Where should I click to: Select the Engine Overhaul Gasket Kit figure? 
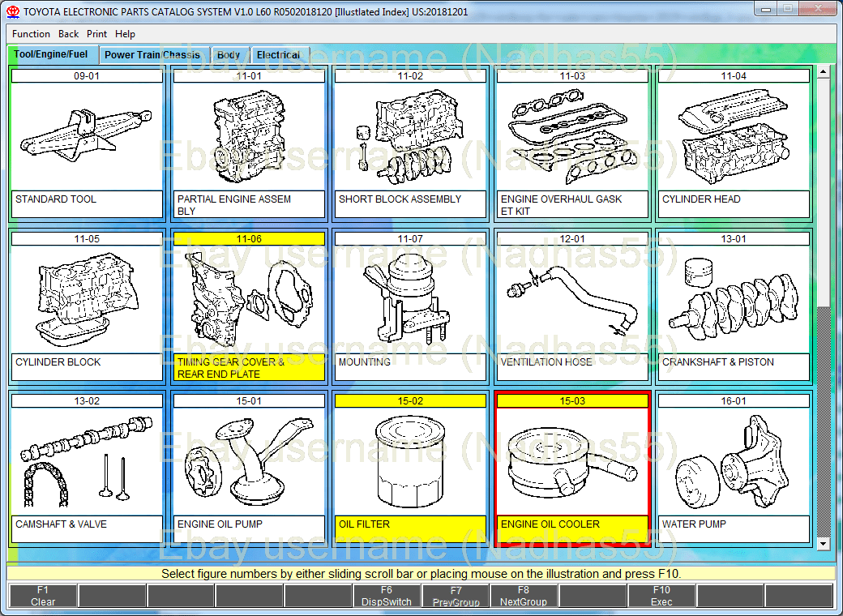coord(572,136)
